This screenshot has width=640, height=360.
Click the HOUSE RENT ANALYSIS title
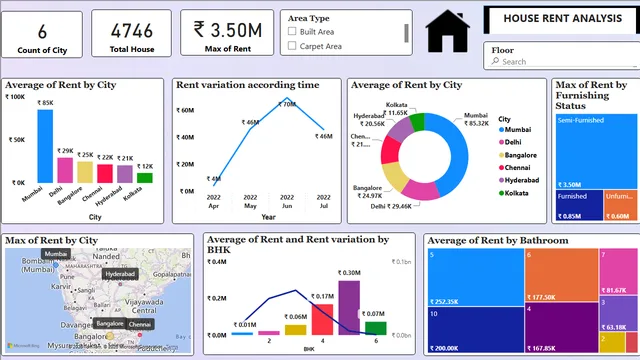coord(562,18)
